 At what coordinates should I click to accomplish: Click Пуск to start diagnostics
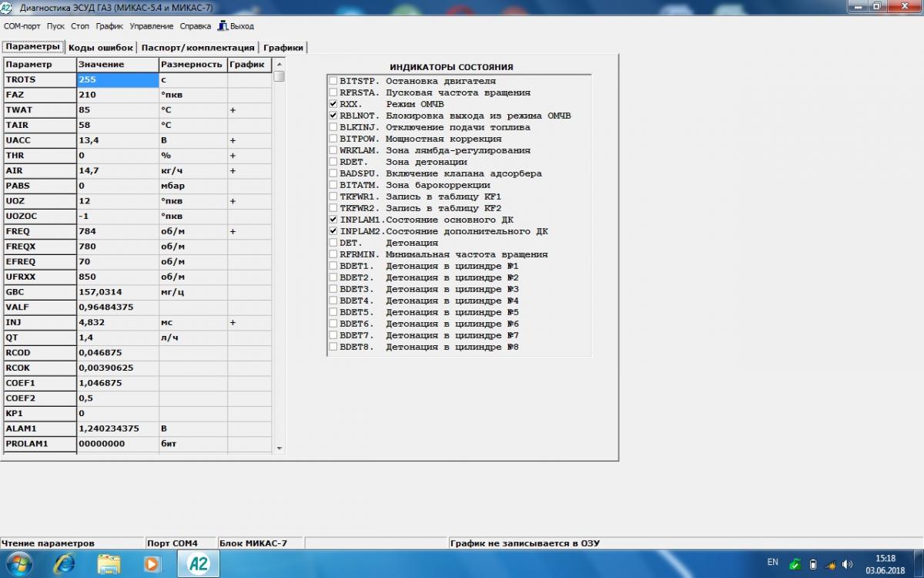pyautogui.click(x=55, y=25)
